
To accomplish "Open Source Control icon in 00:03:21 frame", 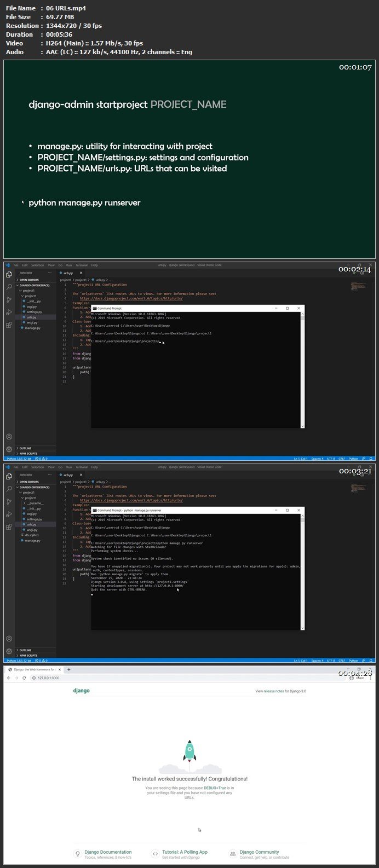I will 9,501.
